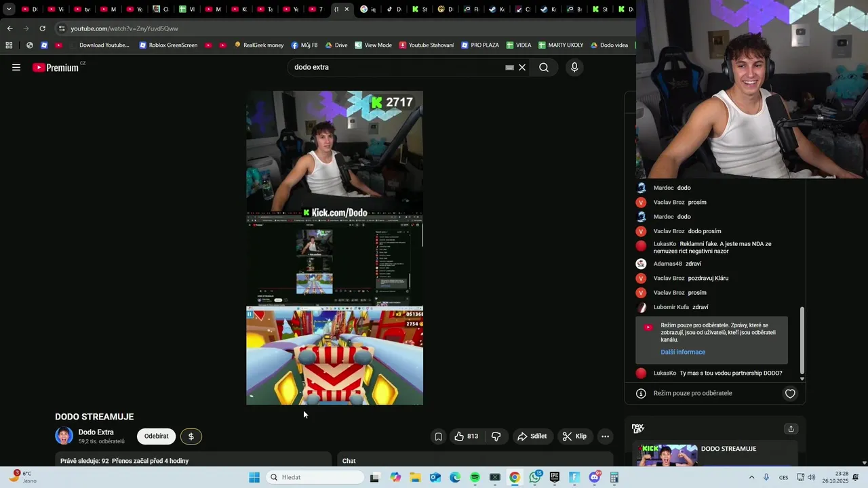Click the taskbar volume speaker icon
Screen dimensions: 868x488
tap(812, 477)
